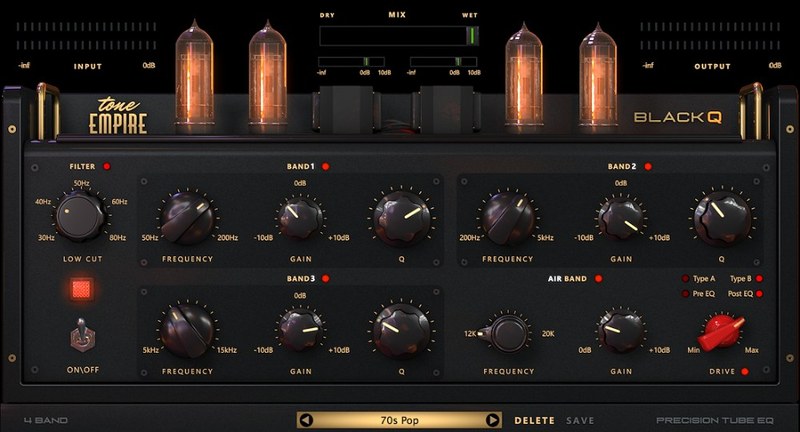Image resolution: width=800 pixels, height=432 pixels.
Task: Toggle the FILTER enable LED
Action: point(107,166)
